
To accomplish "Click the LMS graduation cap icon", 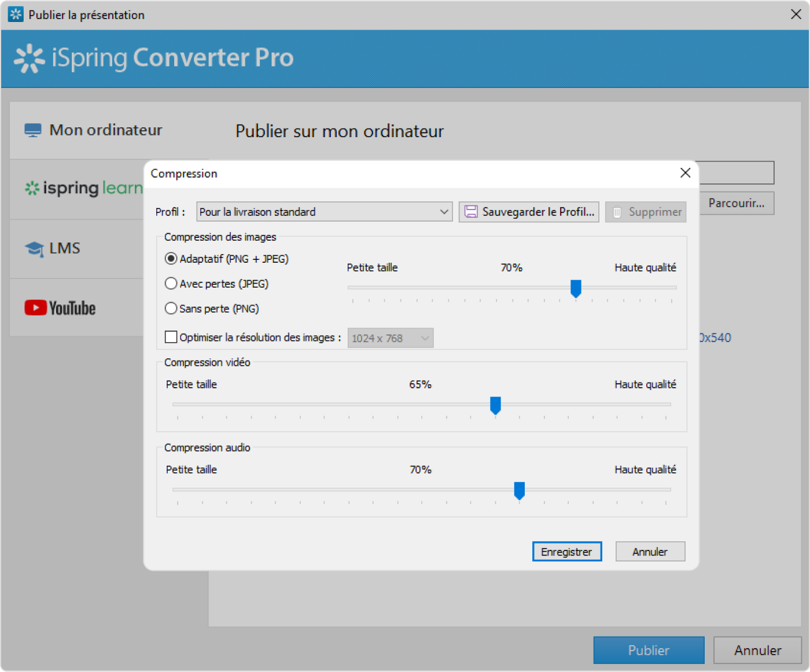I will tap(34, 249).
